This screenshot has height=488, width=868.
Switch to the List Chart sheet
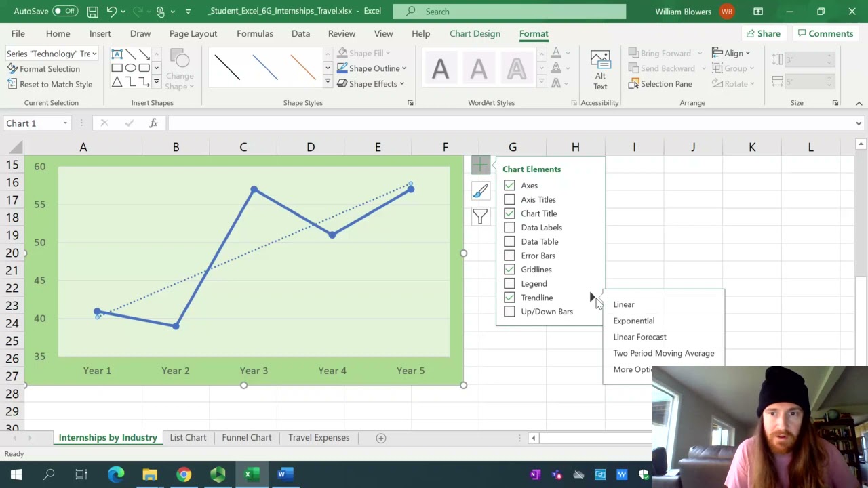click(188, 438)
